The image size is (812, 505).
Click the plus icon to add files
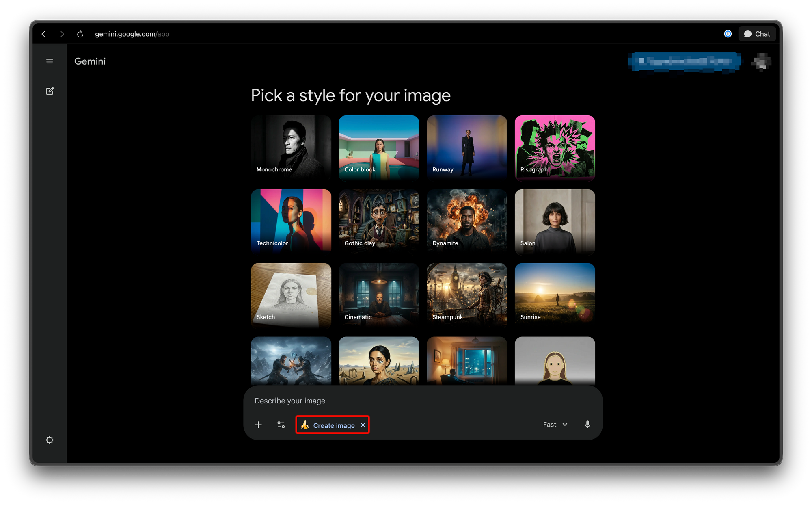click(x=258, y=425)
